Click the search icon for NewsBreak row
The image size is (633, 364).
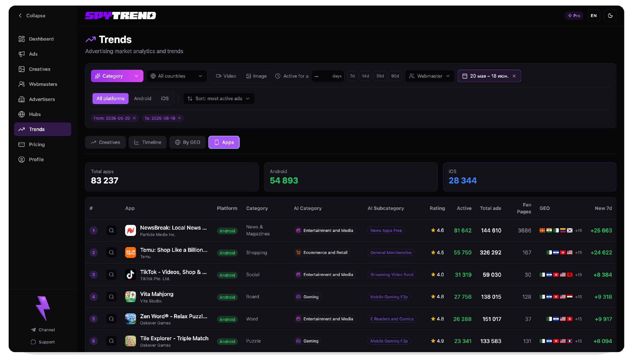point(111,230)
